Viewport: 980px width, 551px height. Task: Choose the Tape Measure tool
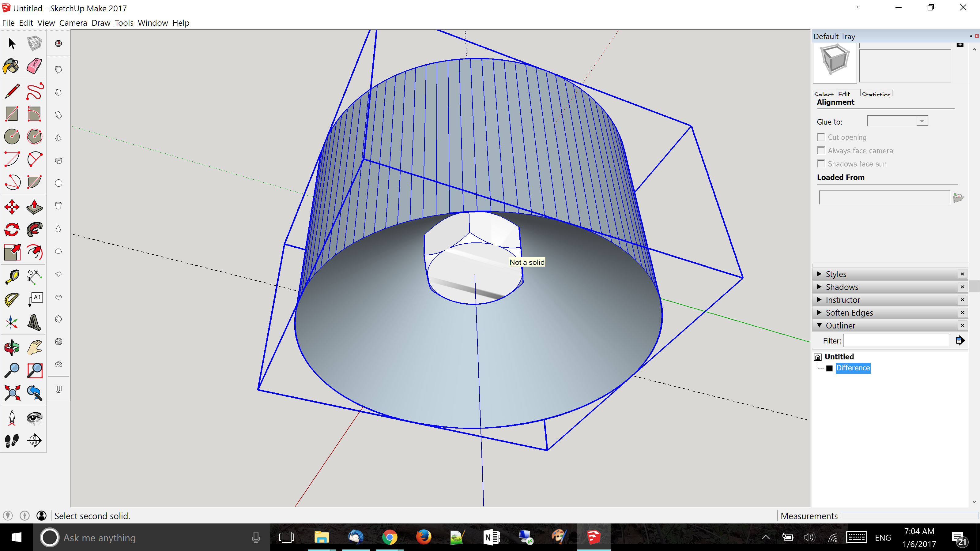tap(11, 277)
